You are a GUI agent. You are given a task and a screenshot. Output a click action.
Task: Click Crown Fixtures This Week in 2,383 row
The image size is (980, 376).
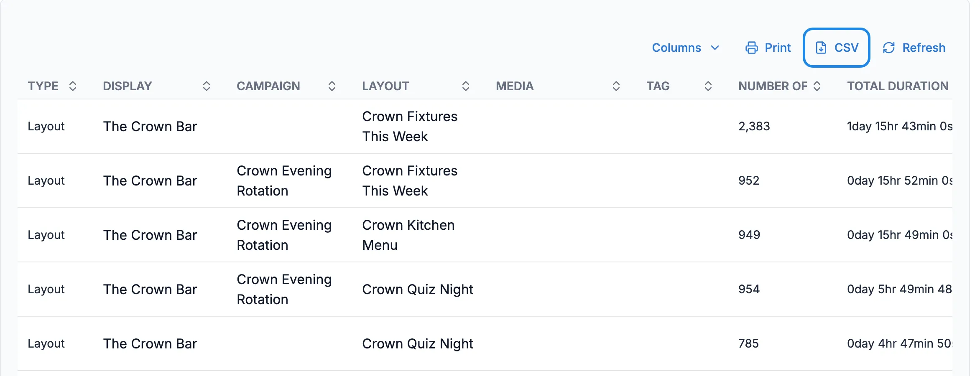[410, 126]
